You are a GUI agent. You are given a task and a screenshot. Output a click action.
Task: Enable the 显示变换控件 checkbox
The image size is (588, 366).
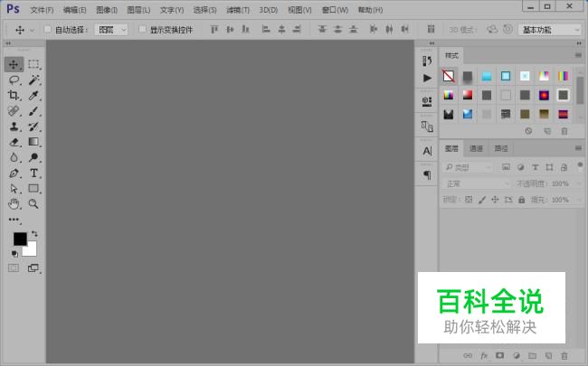(x=142, y=29)
